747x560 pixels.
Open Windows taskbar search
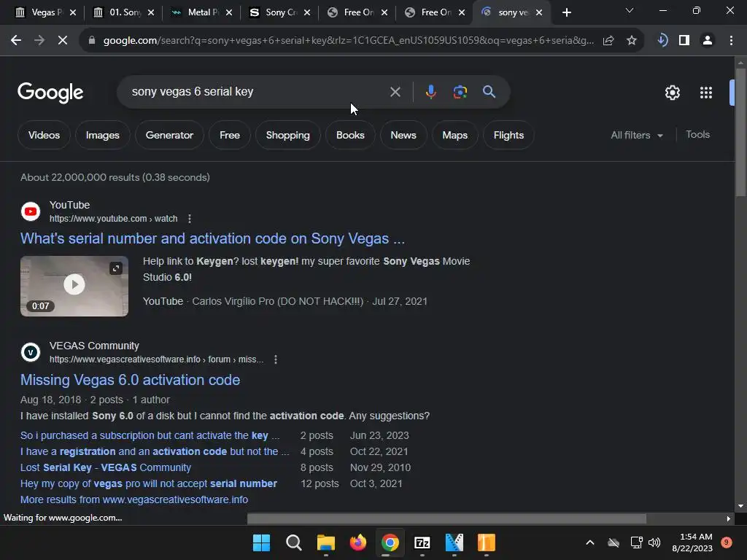pos(293,542)
